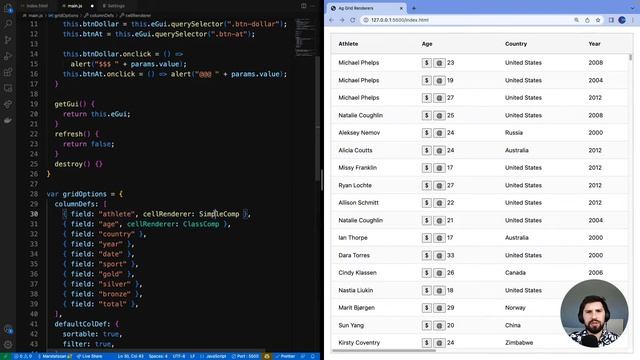Reload the browser page
The height and width of the screenshot is (360, 640).
coord(353,20)
